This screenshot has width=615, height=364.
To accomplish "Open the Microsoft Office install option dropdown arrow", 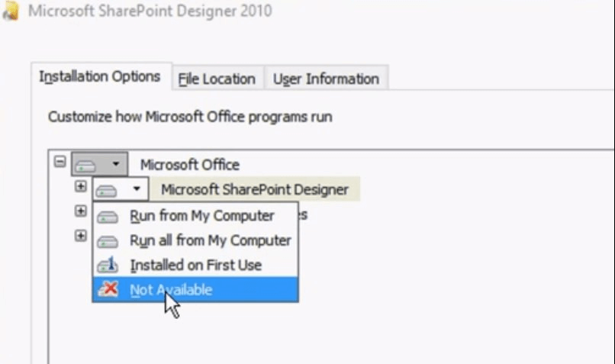I will 116,163.
